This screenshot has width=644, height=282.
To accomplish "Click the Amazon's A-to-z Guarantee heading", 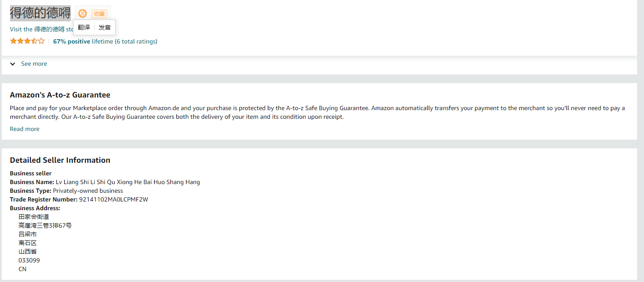I will coord(60,95).
